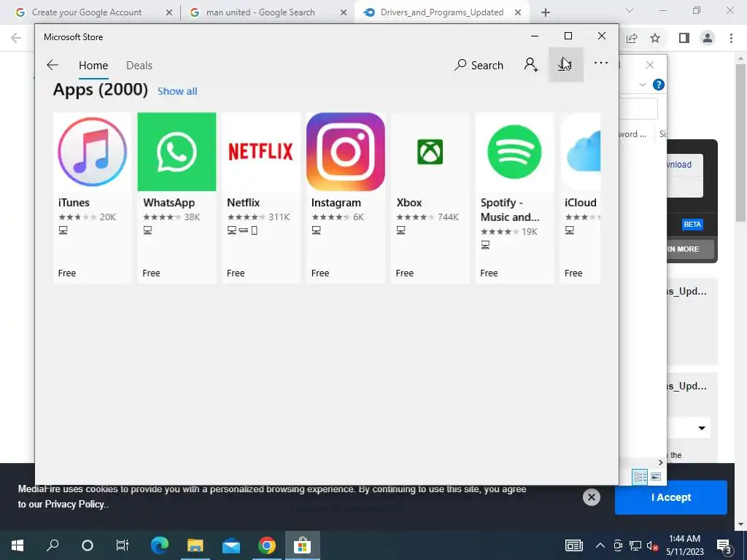Screen dimensions: 747x560
Task: Open the Netflix app tile
Action: point(261,198)
